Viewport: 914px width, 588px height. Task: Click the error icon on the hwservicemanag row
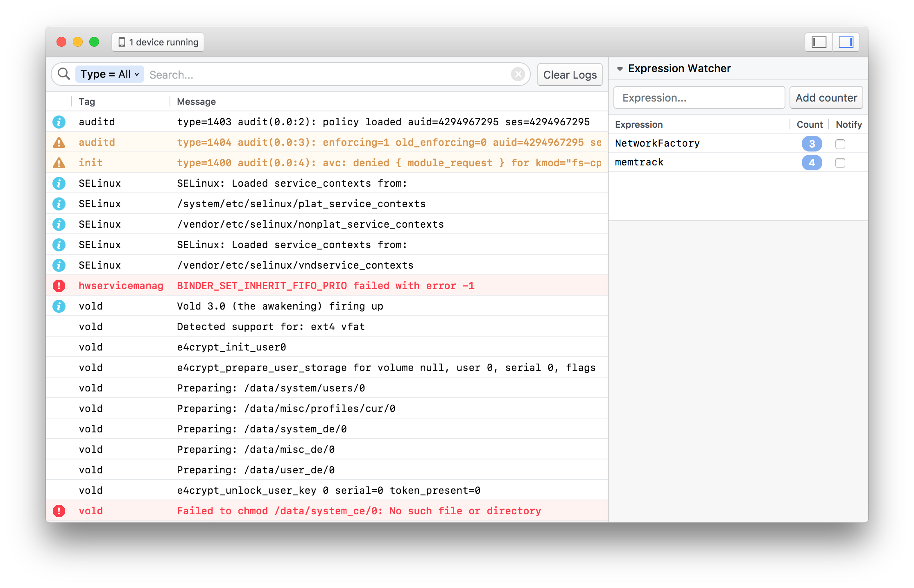59,285
